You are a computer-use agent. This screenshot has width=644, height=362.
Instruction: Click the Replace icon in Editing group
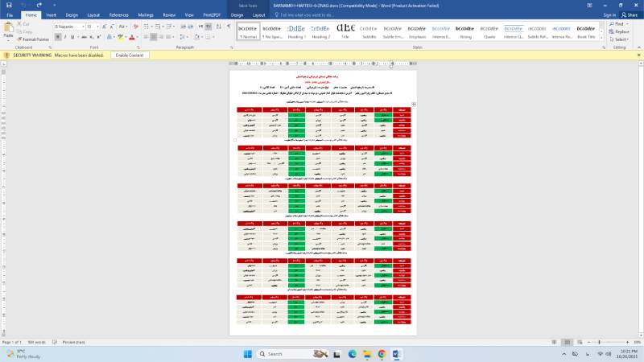(619, 31)
